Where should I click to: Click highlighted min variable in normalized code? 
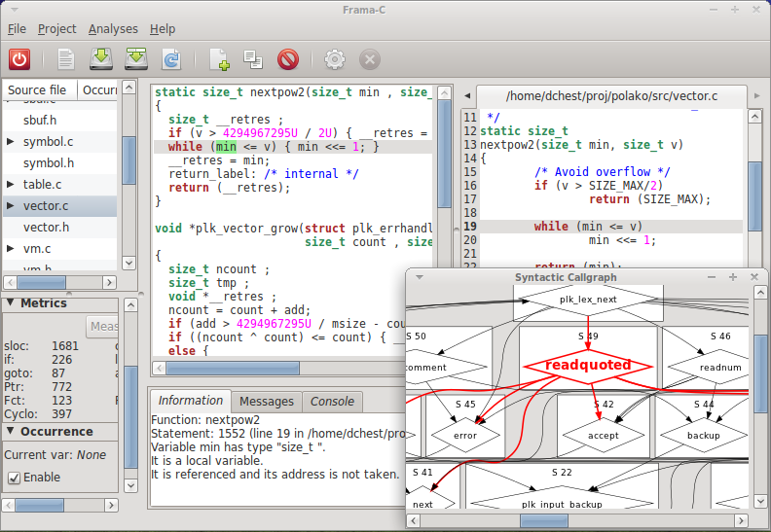coord(226,147)
